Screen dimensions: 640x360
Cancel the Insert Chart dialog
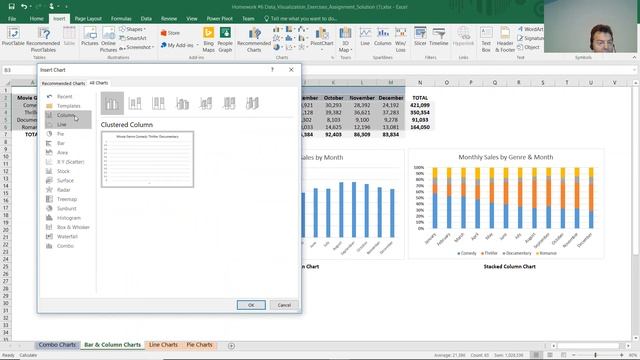pyautogui.click(x=284, y=305)
